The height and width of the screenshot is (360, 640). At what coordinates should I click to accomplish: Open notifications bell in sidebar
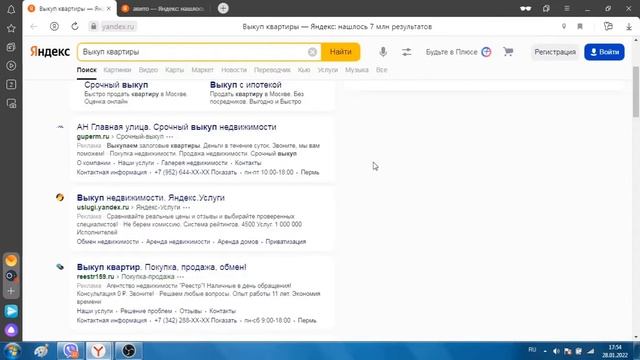click(x=11, y=9)
